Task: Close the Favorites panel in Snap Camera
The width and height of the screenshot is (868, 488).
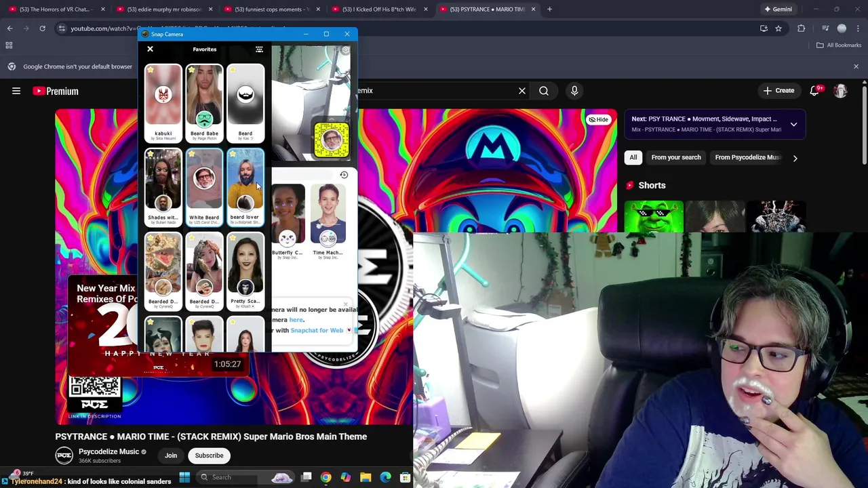Action: [x=151, y=49]
